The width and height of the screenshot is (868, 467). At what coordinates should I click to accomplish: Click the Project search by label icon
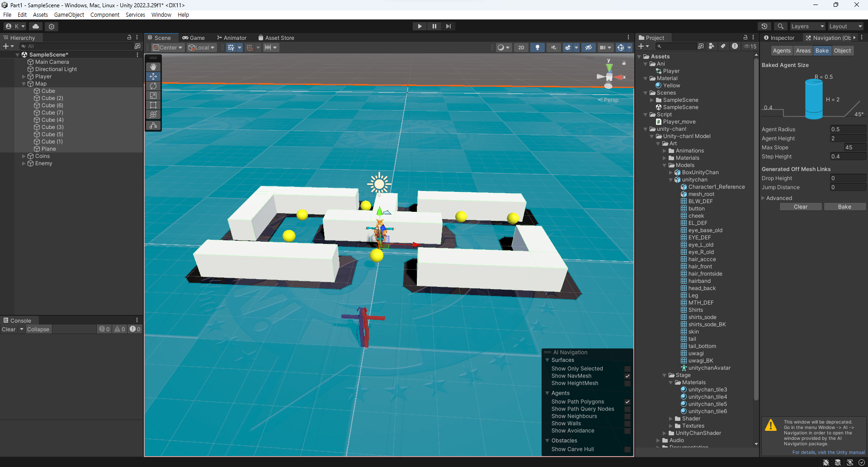(723, 46)
